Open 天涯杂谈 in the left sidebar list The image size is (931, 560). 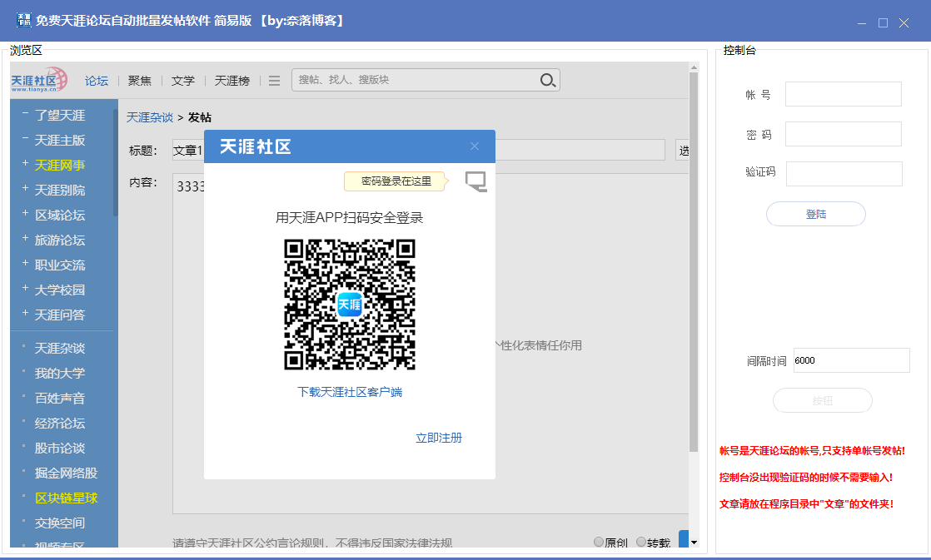[x=60, y=348]
